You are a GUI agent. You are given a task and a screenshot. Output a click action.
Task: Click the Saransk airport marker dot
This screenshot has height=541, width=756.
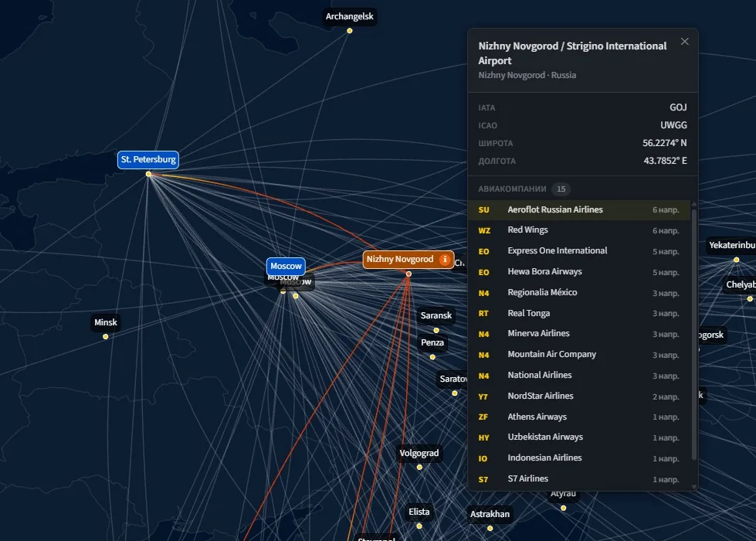pyautogui.click(x=436, y=330)
